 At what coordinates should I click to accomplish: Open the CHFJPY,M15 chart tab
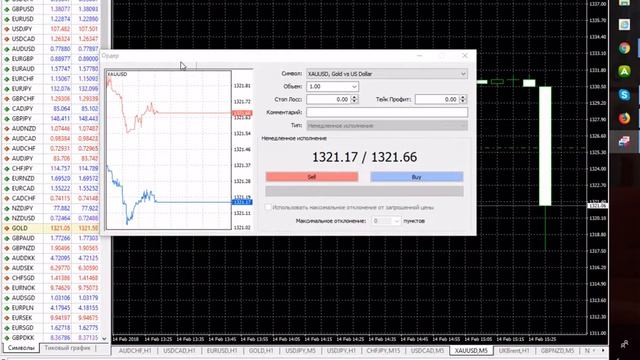pyautogui.click(x=383, y=351)
